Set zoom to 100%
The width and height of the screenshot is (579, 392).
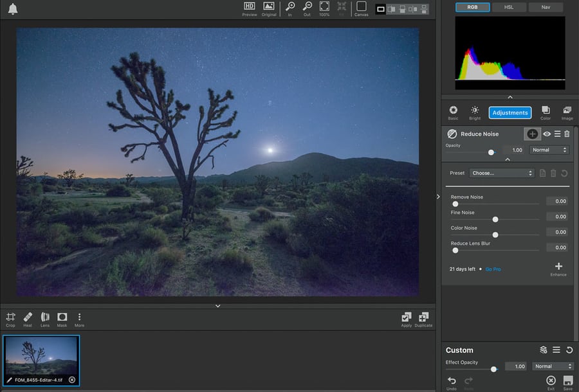pyautogui.click(x=324, y=9)
